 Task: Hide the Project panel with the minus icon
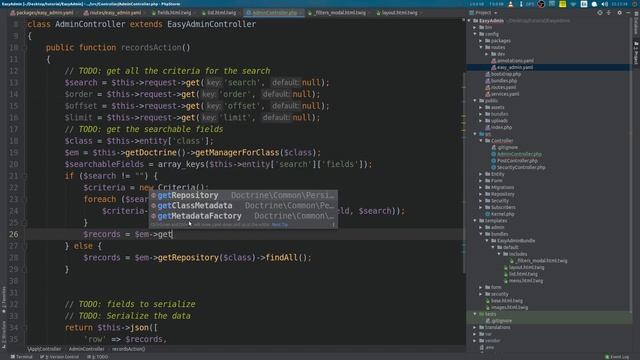pos(628,13)
